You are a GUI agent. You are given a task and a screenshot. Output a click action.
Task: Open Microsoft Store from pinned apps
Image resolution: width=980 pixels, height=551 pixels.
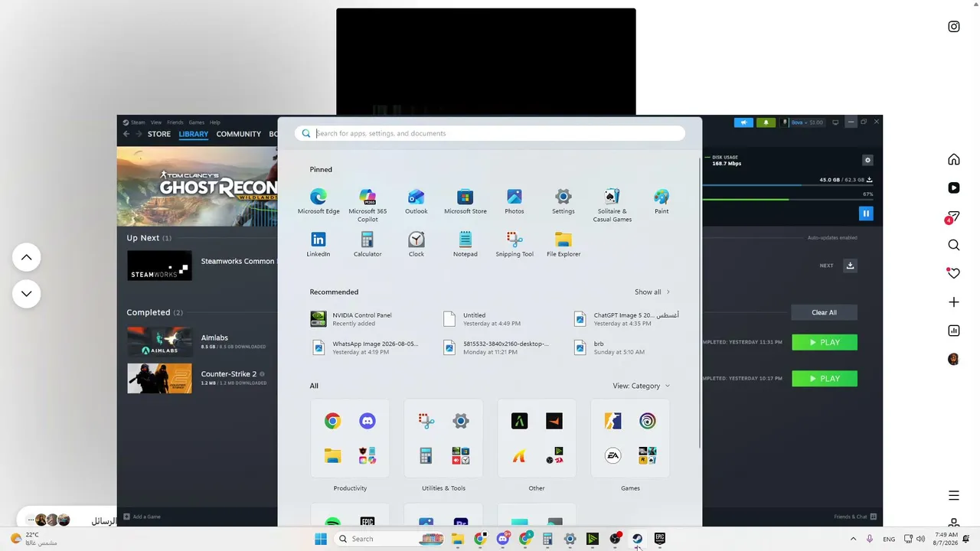click(465, 201)
